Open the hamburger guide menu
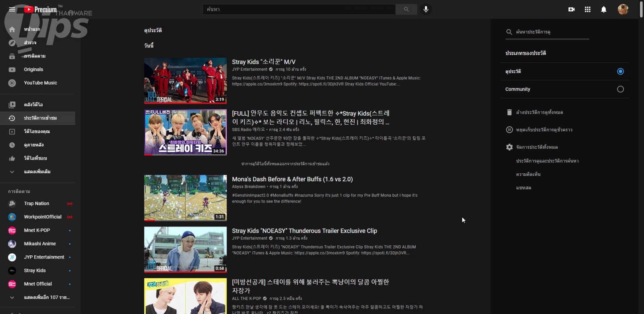Viewport: 644px width, 314px height. [x=12, y=9]
